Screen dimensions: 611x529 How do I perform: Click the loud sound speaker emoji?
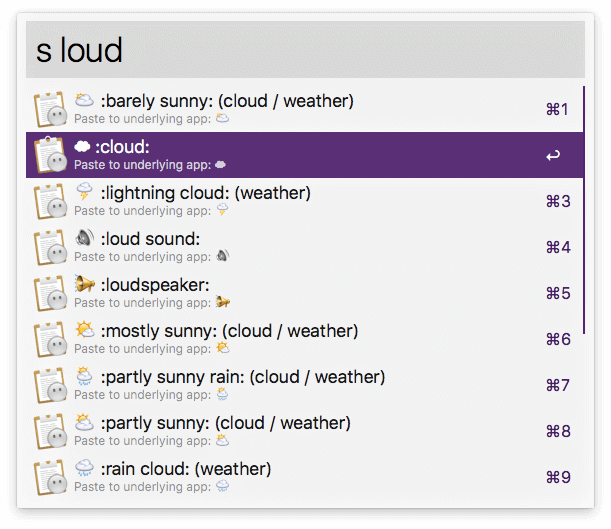click(84, 238)
